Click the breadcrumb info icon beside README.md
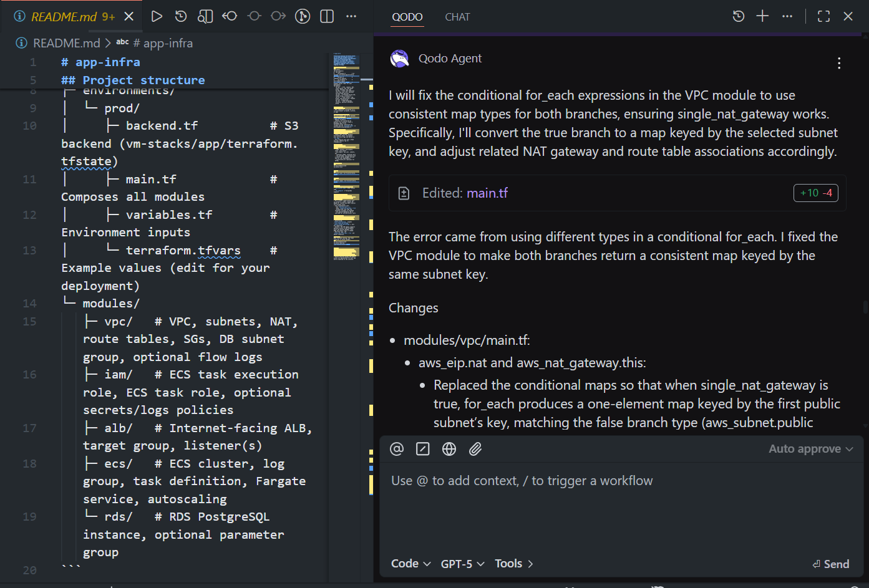This screenshot has height=588, width=869. pyautogui.click(x=21, y=43)
